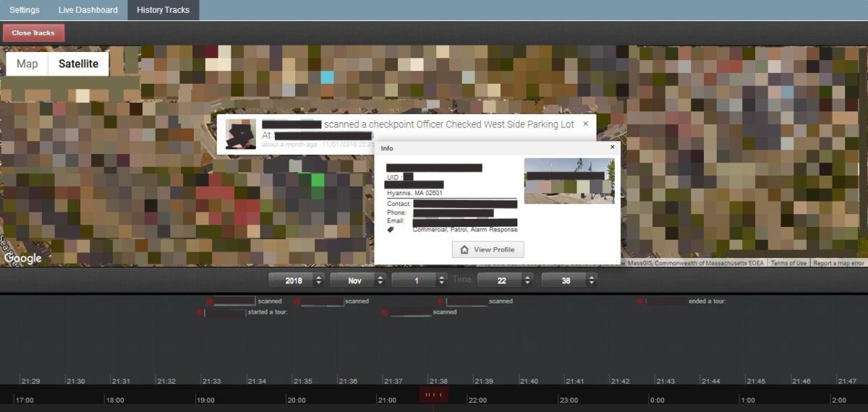The width and height of the screenshot is (868, 412).
Task: Adjust the hour field showing 22
Action: [x=527, y=280]
